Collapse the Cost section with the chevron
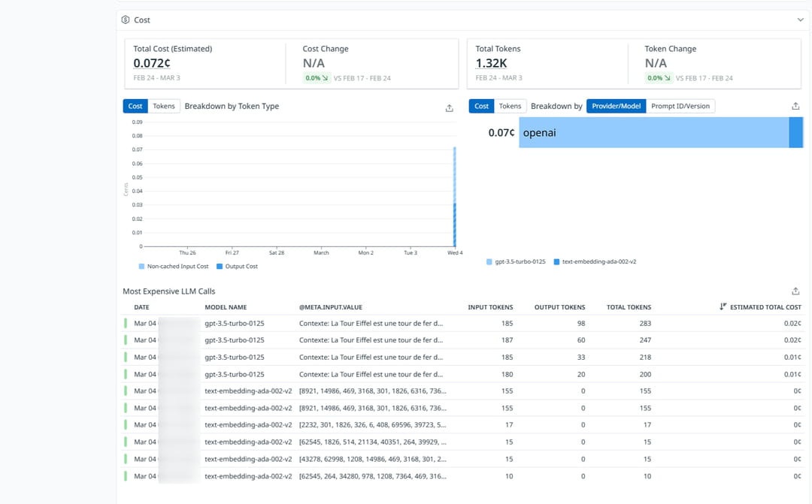The image size is (812, 504). [x=800, y=20]
